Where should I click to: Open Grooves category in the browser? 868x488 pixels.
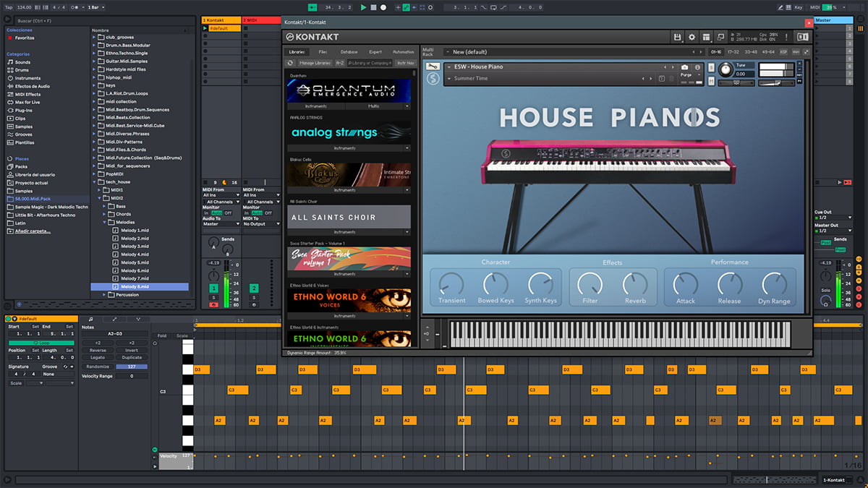pyautogui.click(x=23, y=134)
